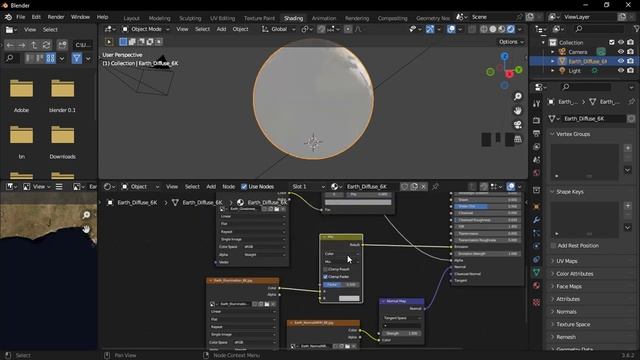Image resolution: width=640 pixels, height=360 pixels.
Task: Select wireframe viewport shading icon
Action: tap(484, 29)
